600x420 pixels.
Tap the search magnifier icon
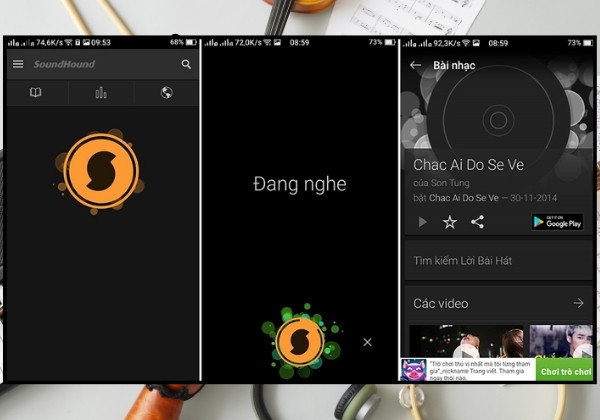tap(186, 64)
